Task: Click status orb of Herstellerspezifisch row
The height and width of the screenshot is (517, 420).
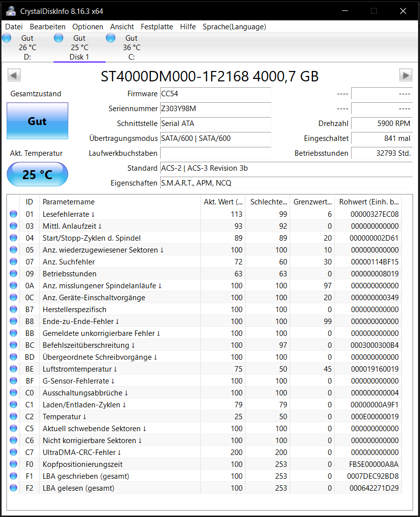Action: click(x=13, y=309)
